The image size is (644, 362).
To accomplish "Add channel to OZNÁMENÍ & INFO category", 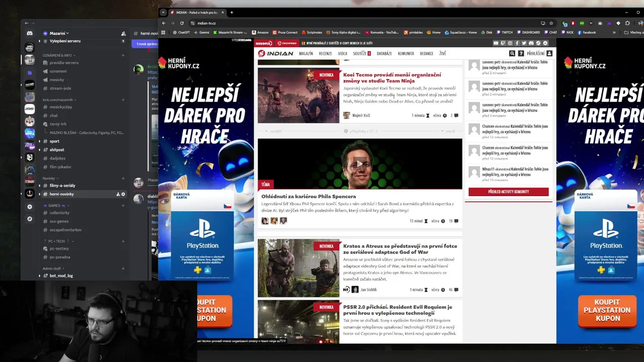I will [123, 55].
